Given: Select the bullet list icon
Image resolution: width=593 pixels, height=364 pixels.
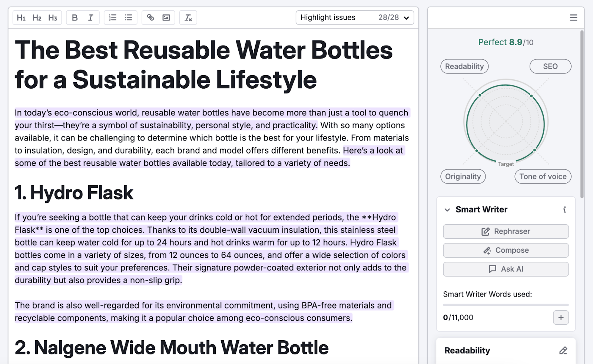Looking at the screenshot, I should [x=128, y=17].
